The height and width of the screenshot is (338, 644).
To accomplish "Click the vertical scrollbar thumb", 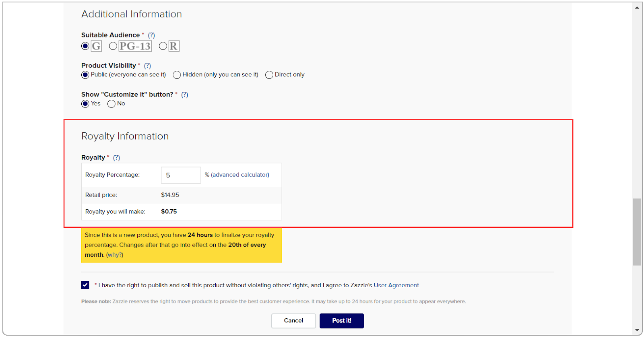I will click(x=637, y=232).
